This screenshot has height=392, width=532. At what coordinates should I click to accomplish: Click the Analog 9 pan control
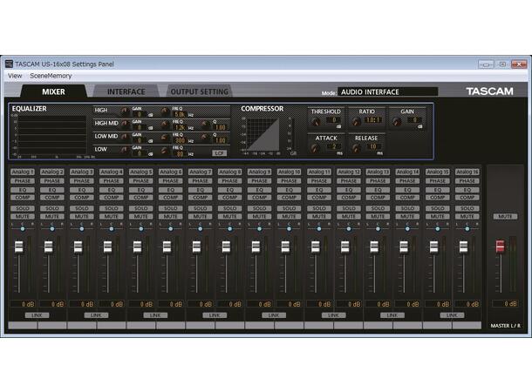(x=260, y=229)
